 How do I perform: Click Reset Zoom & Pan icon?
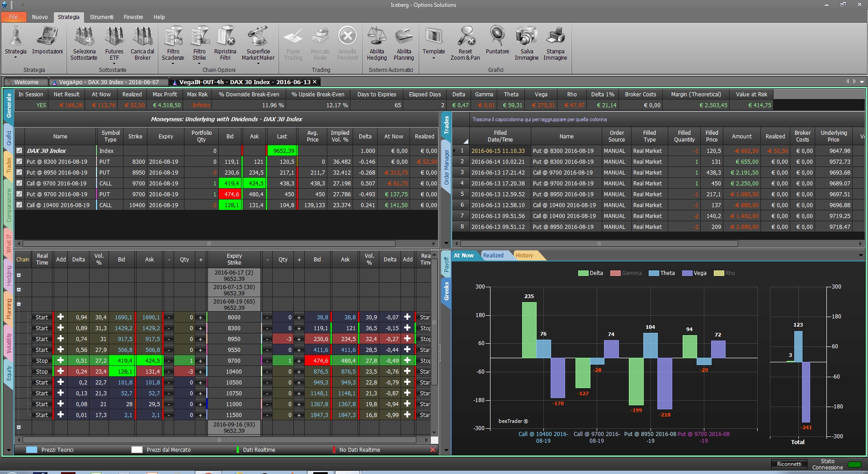tap(466, 36)
